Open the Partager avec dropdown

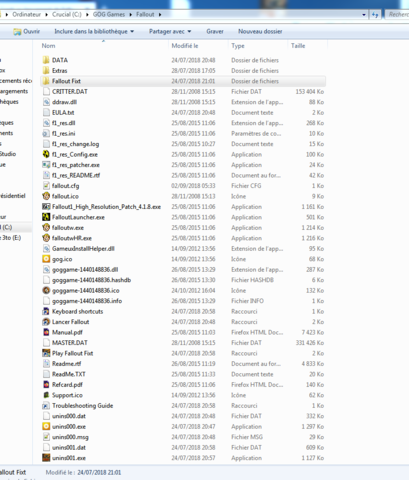coord(170,31)
